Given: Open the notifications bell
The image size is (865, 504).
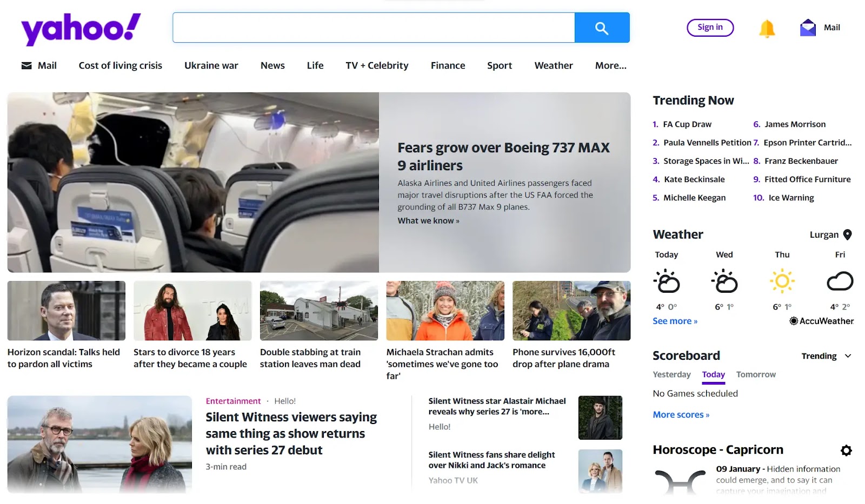Looking at the screenshot, I should coord(767,28).
